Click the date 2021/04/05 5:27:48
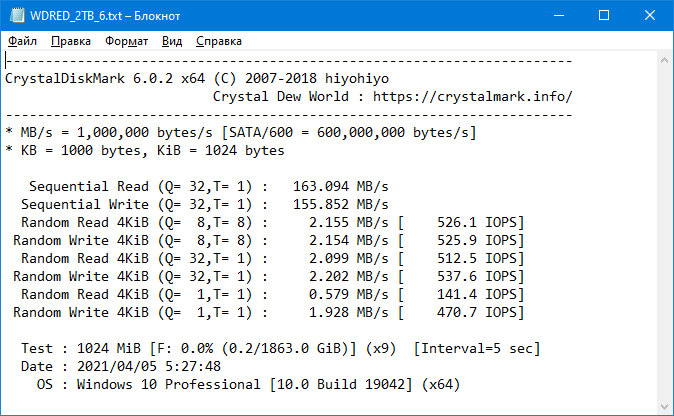Image resolution: width=674 pixels, height=416 pixels. tap(149, 367)
